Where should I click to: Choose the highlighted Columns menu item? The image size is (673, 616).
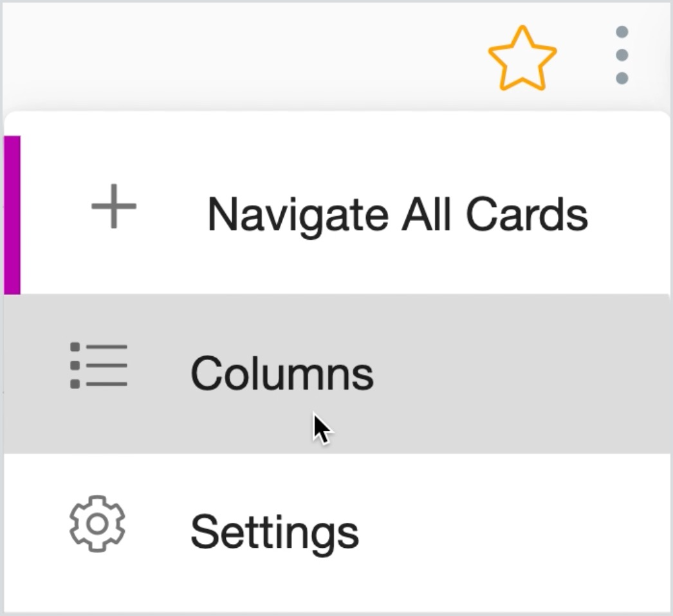point(337,373)
